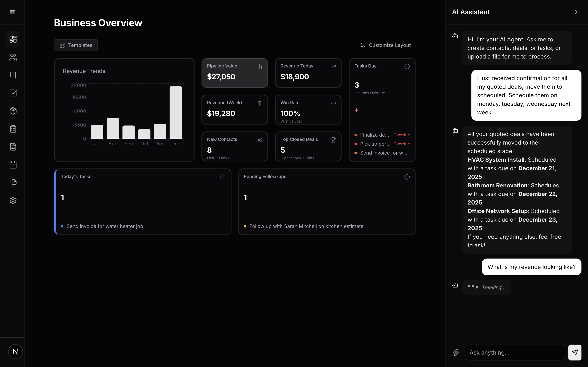588x367 pixels.
Task: Open the invoice document icon in the sidebar
Action: click(13, 147)
